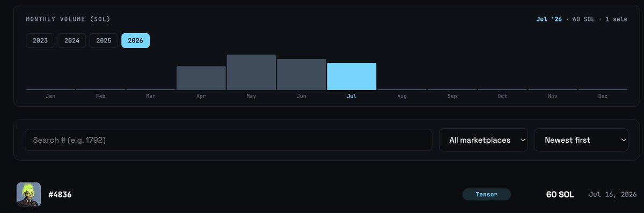Click the Jul month axis label
Screen dimensions: 644x213
(x=352, y=96)
